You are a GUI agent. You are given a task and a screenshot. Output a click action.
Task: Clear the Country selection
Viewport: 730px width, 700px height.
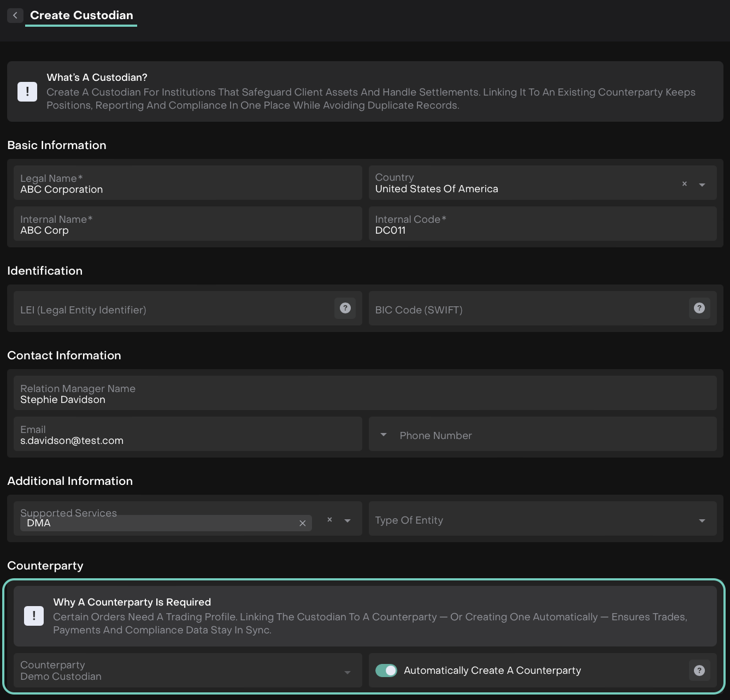tap(684, 184)
